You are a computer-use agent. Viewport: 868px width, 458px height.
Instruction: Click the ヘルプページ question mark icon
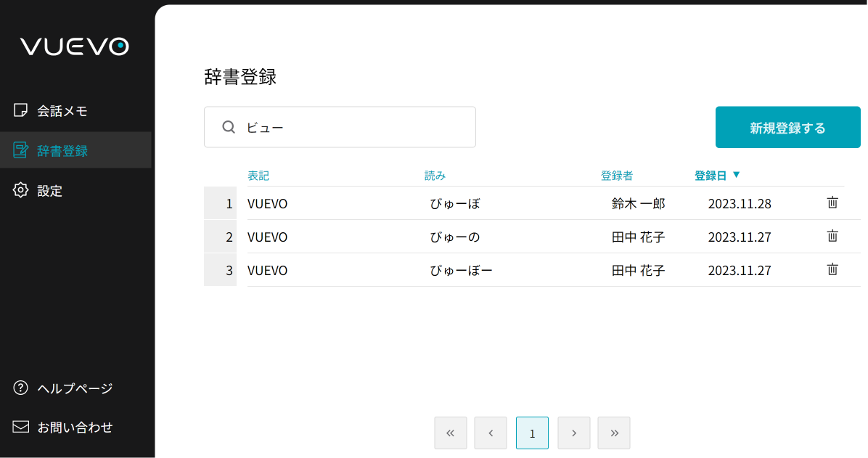point(21,388)
